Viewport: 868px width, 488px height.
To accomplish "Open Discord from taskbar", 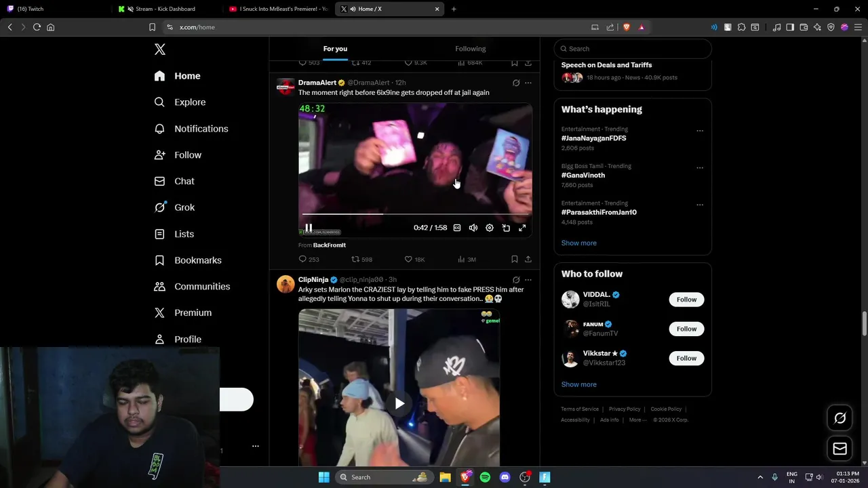I will [505, 477].
